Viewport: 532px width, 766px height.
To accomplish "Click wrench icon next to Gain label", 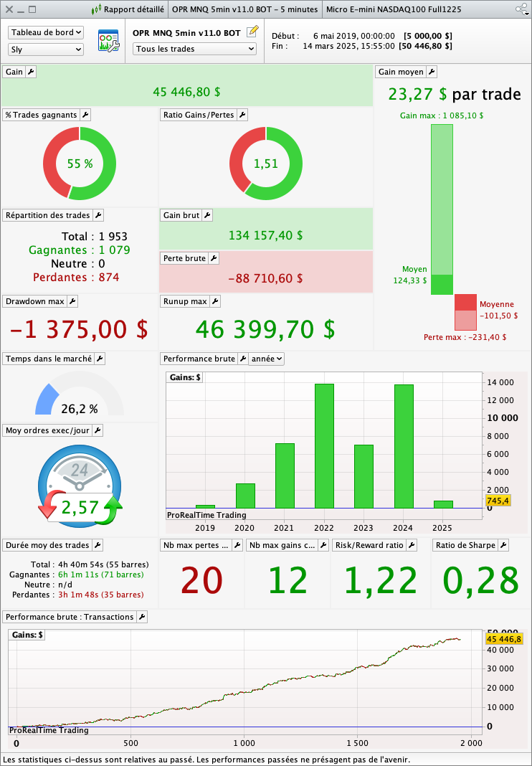I will (x=31, y=72).
